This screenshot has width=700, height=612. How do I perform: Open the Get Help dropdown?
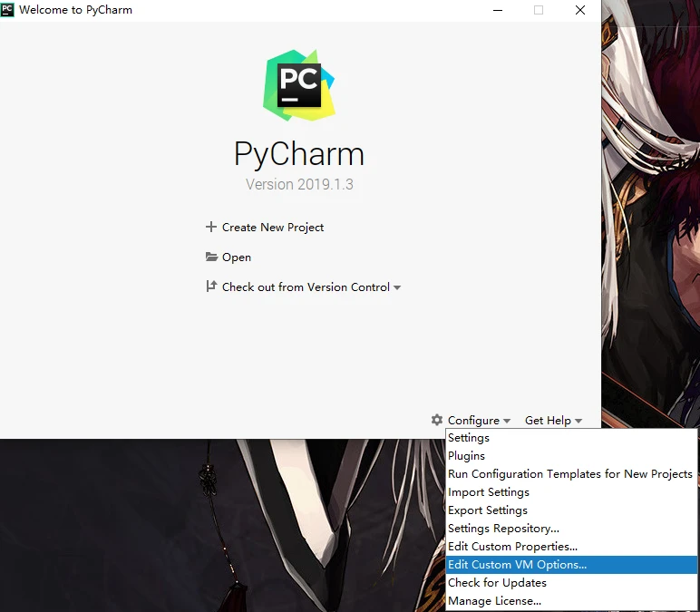[x=553, y=420]
